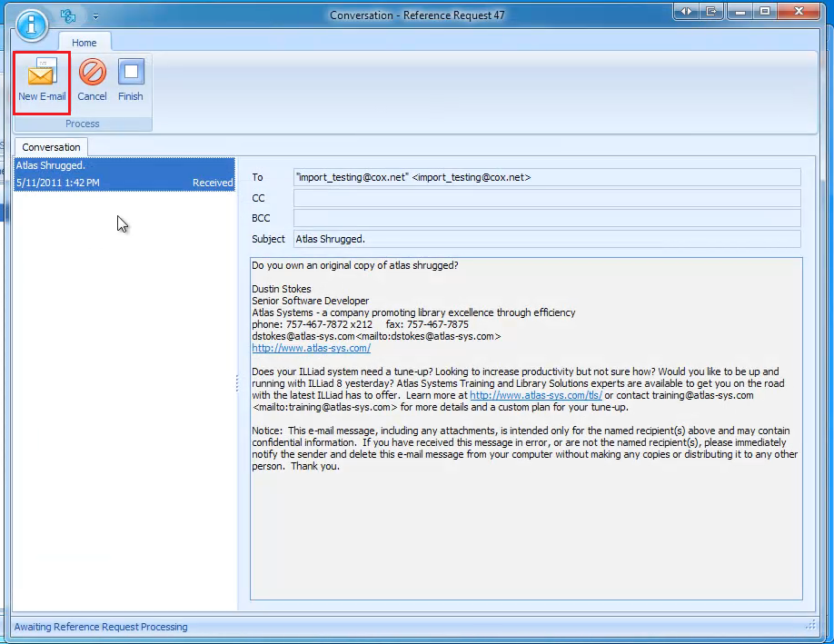Click the Subject field showing Atlas Shrugged
The image size is (834, 644).
pyautogui.click(x=545, y=238)
